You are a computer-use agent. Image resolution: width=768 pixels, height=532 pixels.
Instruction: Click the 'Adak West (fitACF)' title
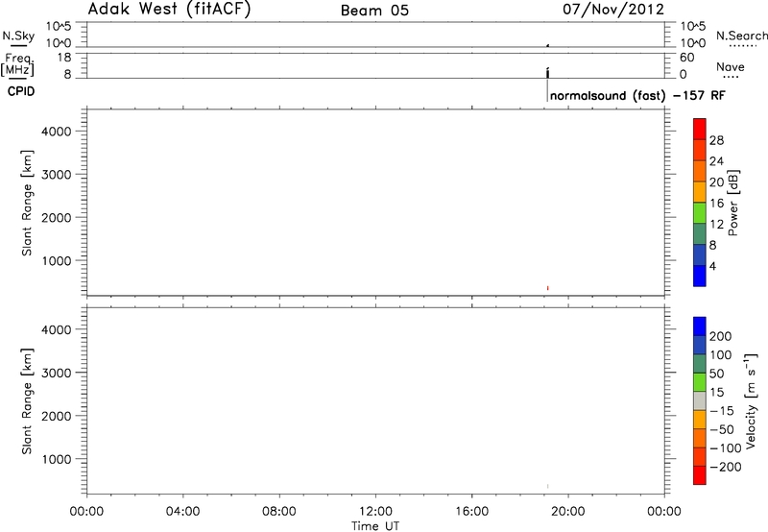170,9
